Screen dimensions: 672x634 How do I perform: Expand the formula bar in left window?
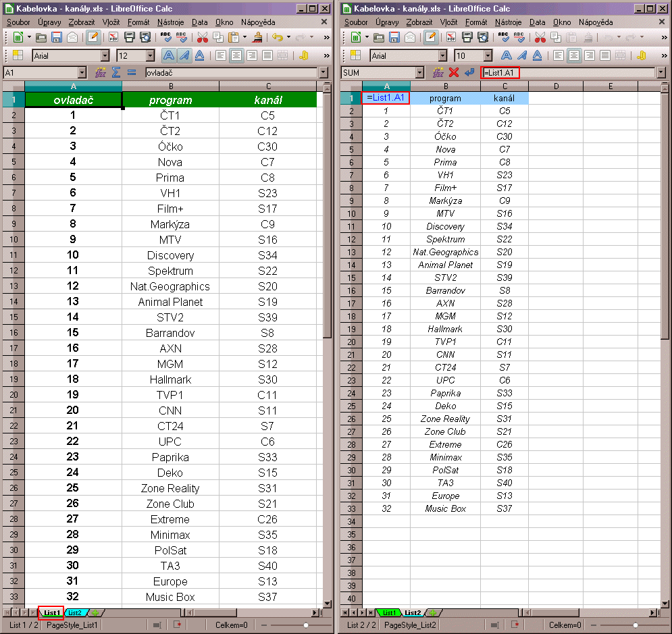[x=324, y=73]
